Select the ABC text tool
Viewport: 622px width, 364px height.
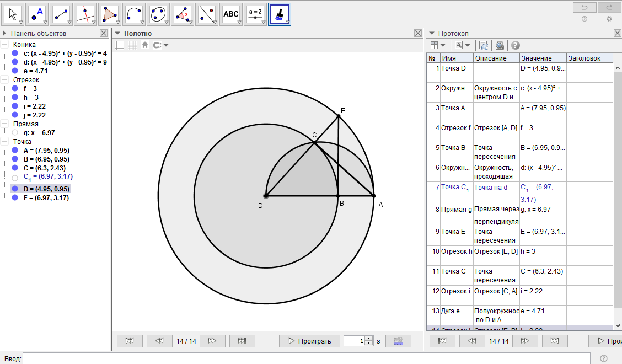click(x=231, y=14)
